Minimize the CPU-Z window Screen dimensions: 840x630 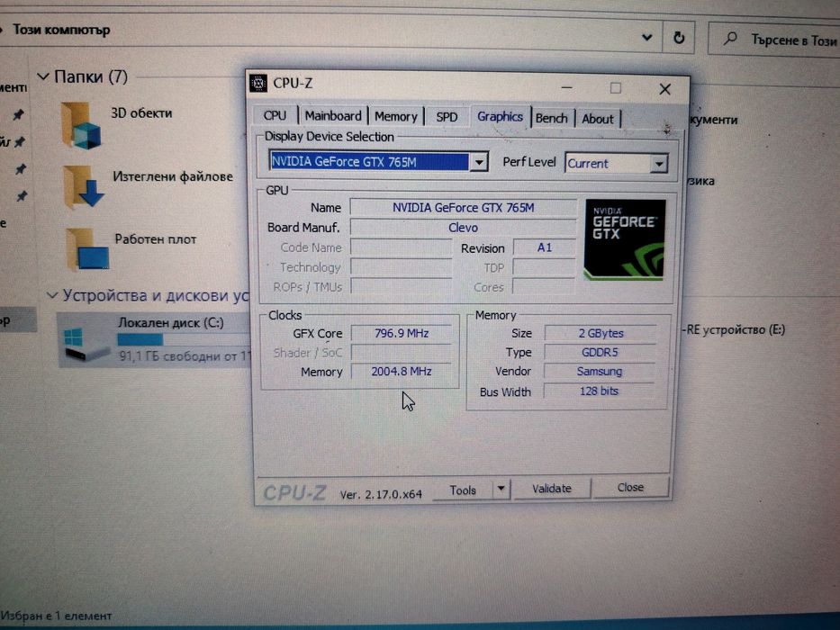coord(567,86)
